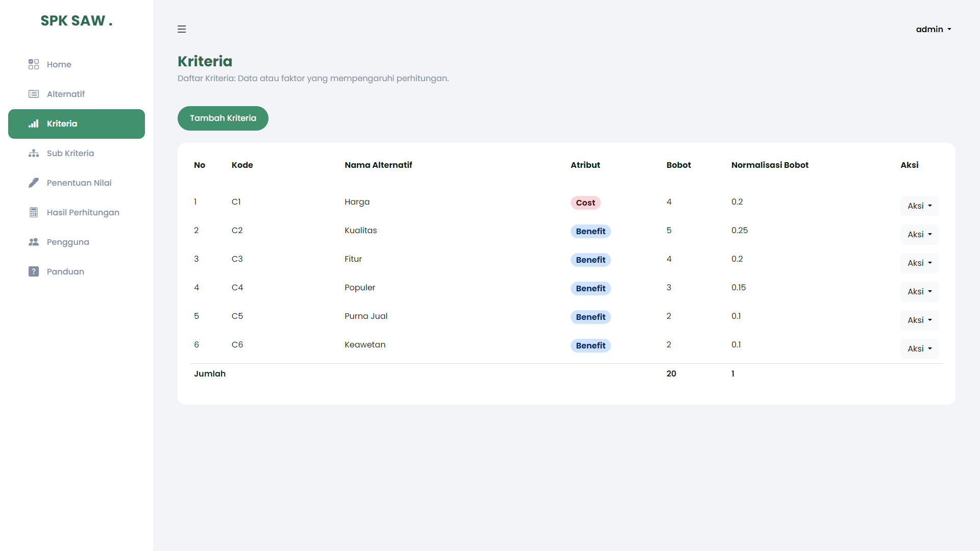The image size is (980, 551).
Task: Click the Nama Alternatif column header
Action: tap(378, 165)
